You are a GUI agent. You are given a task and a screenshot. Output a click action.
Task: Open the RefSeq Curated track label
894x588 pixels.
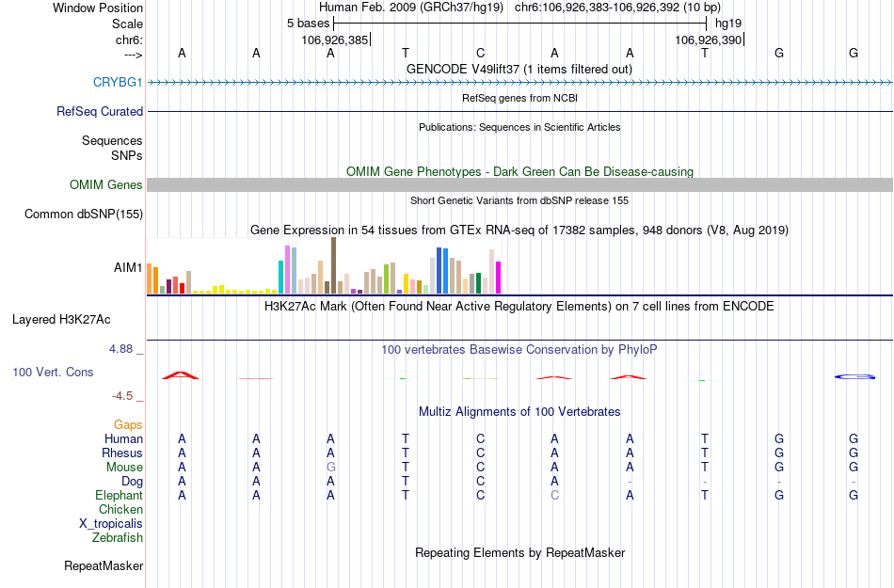coord(99,111)
